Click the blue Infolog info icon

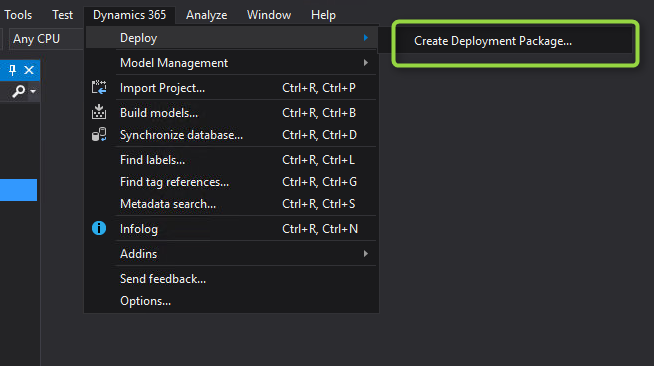[99, 228]
